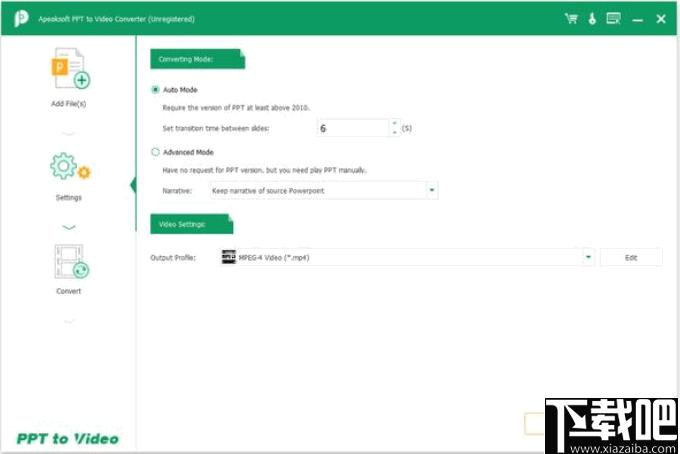The width and height of the screenshot is (680, 454).
Task: Click the Converting Mode section header
Action: (x=197, y=59)
